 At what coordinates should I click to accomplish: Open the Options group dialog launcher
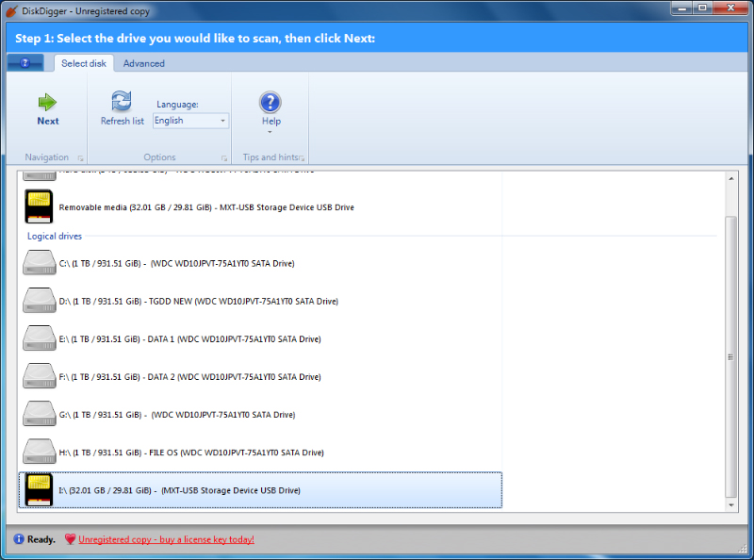(224, 158)
